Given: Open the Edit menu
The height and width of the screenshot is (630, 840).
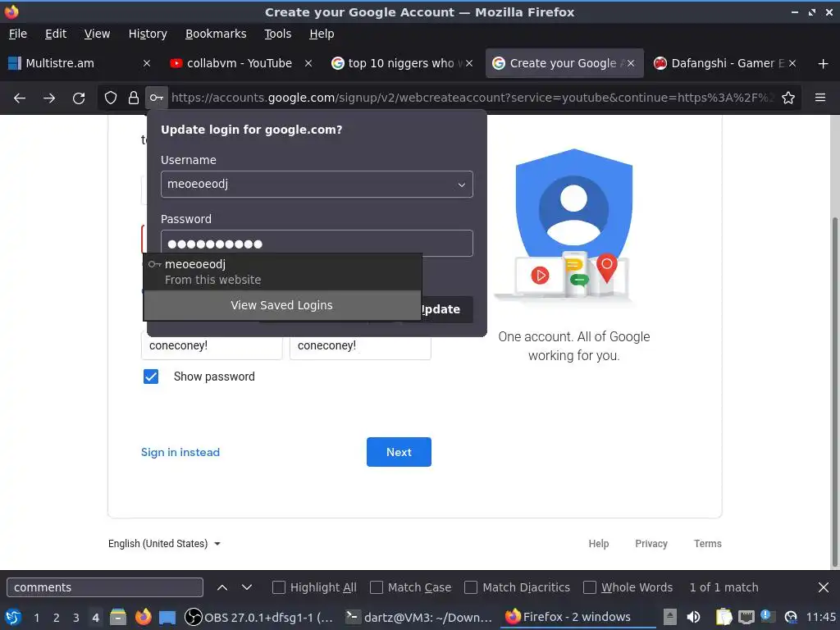Looking at the screenshot, I should pyautogui.click(x=56, y=34).
